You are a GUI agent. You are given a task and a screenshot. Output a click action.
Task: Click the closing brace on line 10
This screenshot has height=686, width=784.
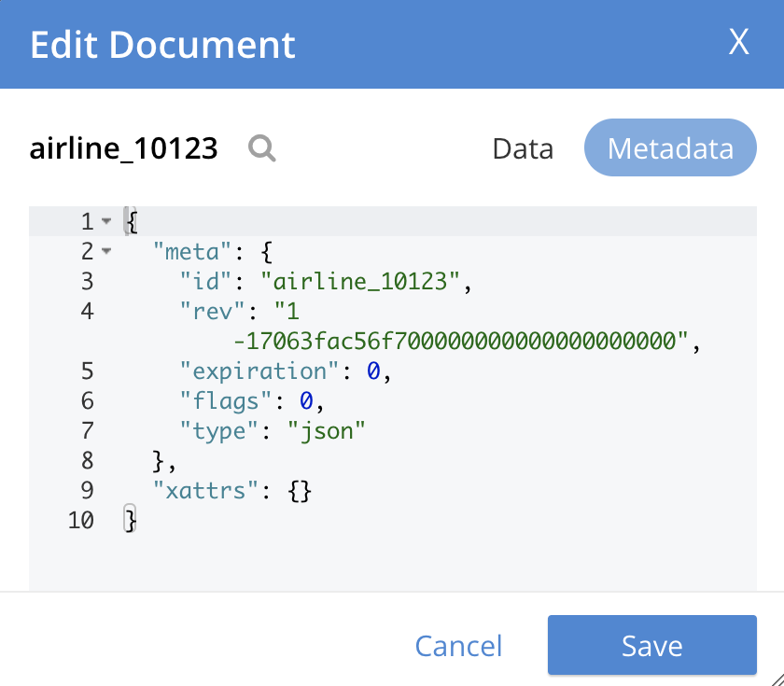pyautogui.click(x=132, y=520)
